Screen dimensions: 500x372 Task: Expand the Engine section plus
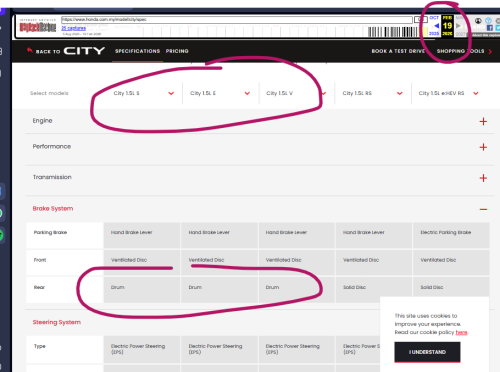(x=483, y=121)
